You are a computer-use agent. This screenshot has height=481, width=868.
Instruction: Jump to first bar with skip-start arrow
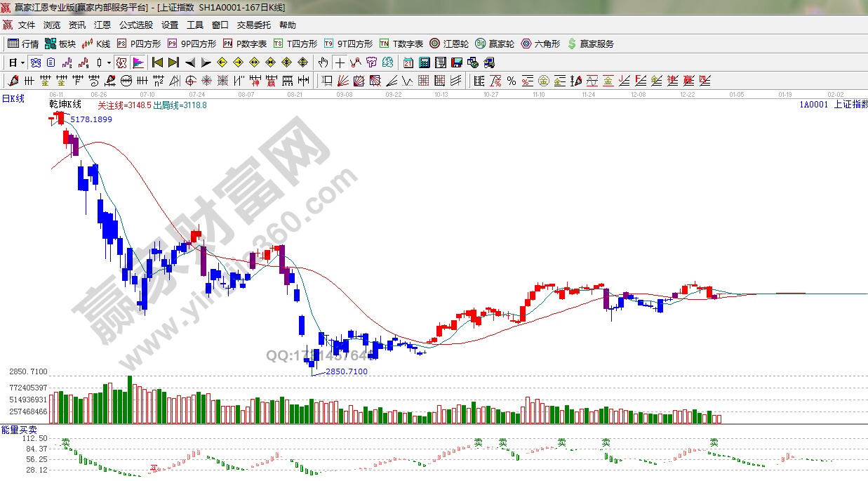click(x=157, y=62)
